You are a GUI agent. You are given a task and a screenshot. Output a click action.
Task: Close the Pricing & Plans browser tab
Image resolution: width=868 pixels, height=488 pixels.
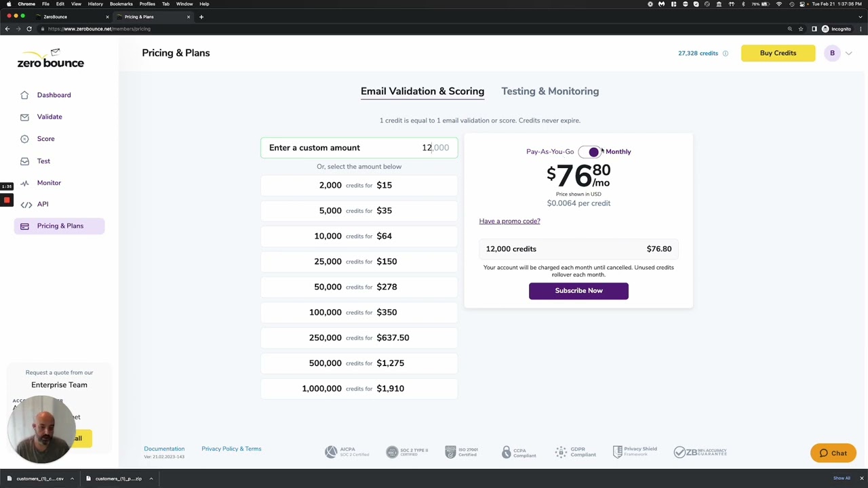(x=189, y=16)
